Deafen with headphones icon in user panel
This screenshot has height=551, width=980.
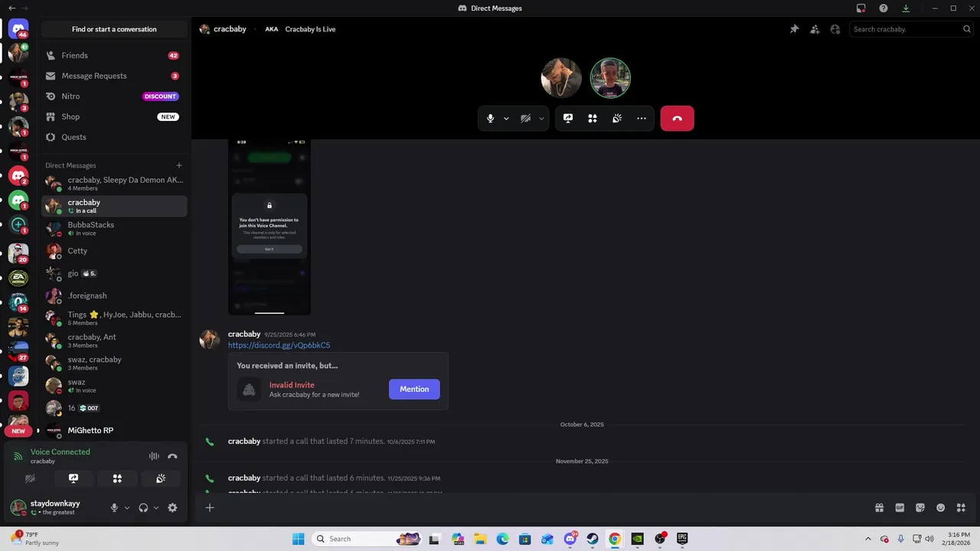143,507
